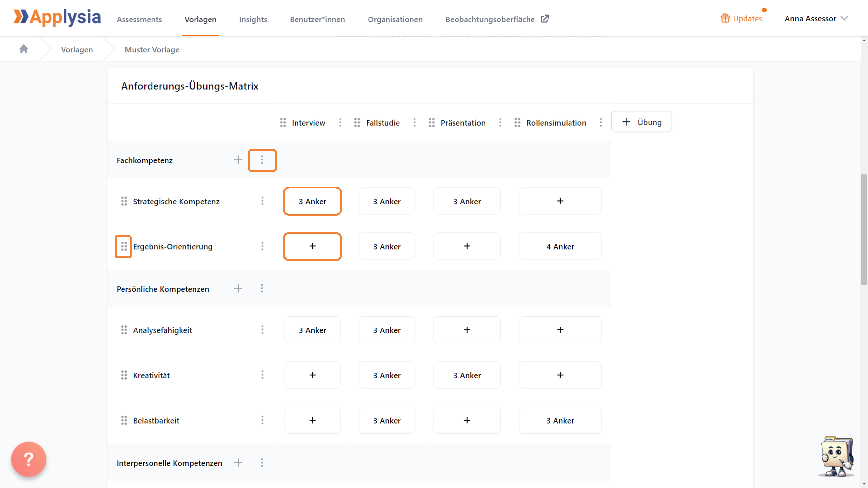This screenshot has width=868, height=488.
Task: Open 3 Anker for Strategische Kompetenz Fallstudie
Action: pyautogui.click(x=387, y=201)
